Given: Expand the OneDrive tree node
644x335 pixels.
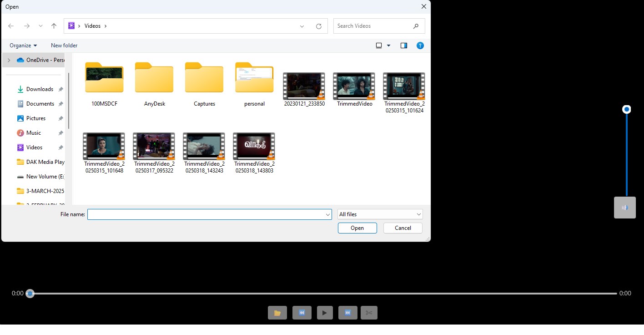Looking at the screenshot, I should click(x=9, y=60).
